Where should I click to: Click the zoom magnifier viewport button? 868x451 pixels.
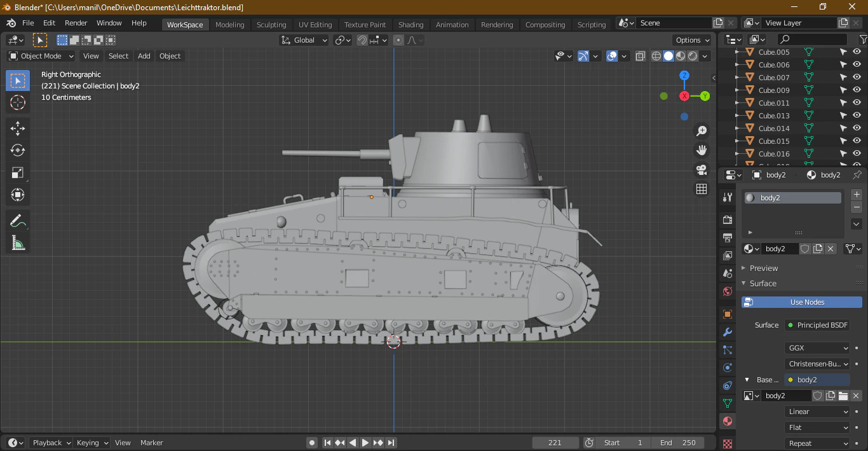702,131
